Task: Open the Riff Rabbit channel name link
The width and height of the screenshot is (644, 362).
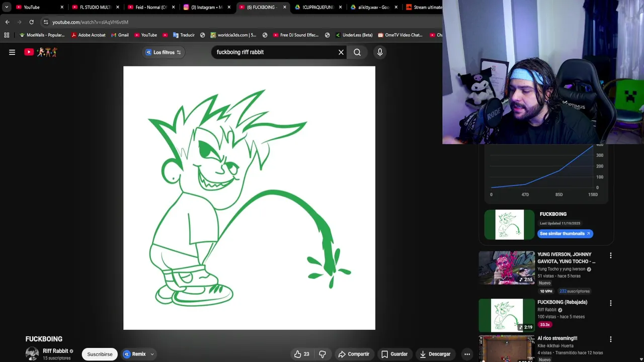Action: click(55, 351)
